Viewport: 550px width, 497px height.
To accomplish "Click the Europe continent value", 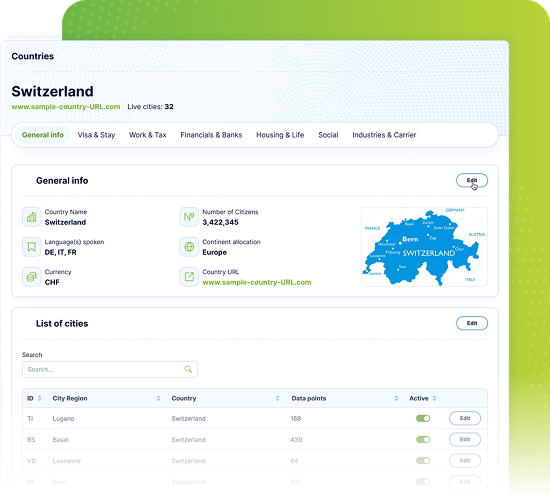I will coord(214,253).
